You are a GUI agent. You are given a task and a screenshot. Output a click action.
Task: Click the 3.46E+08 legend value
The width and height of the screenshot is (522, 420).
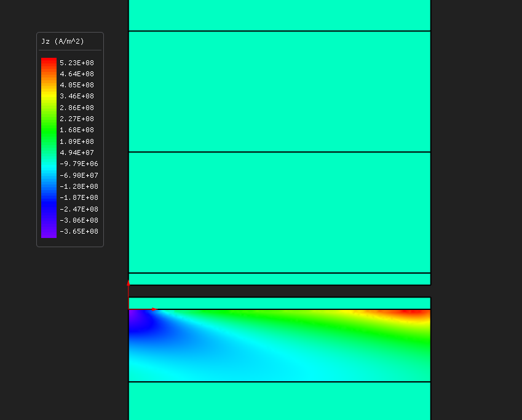pos(77,97)
